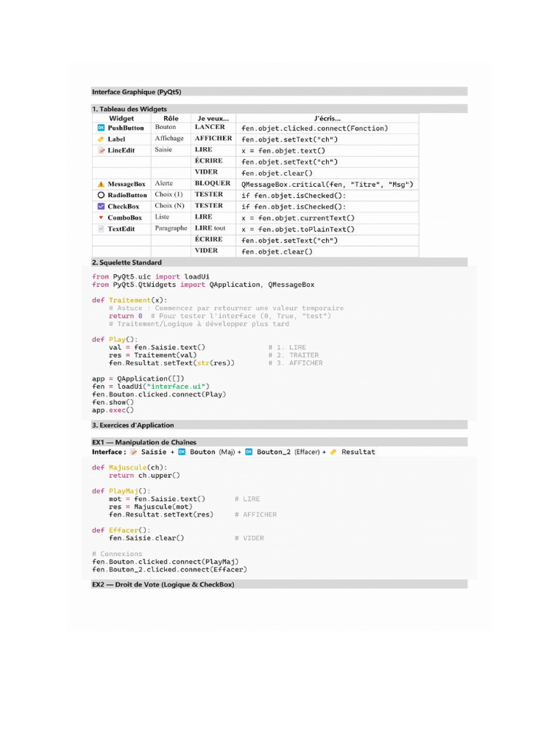Click the line 'res = Traitement(val)'
The height and width of the screenshot is (747, 560).
tap(152, 355)
